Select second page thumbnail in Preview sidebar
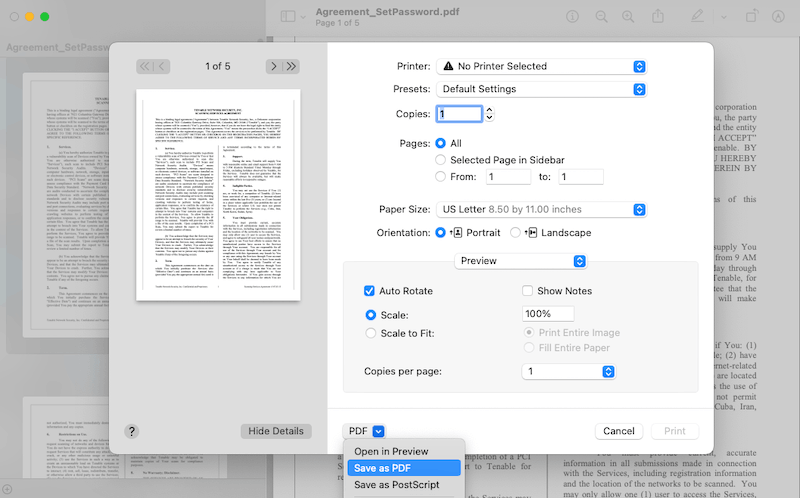 [66, 439]
